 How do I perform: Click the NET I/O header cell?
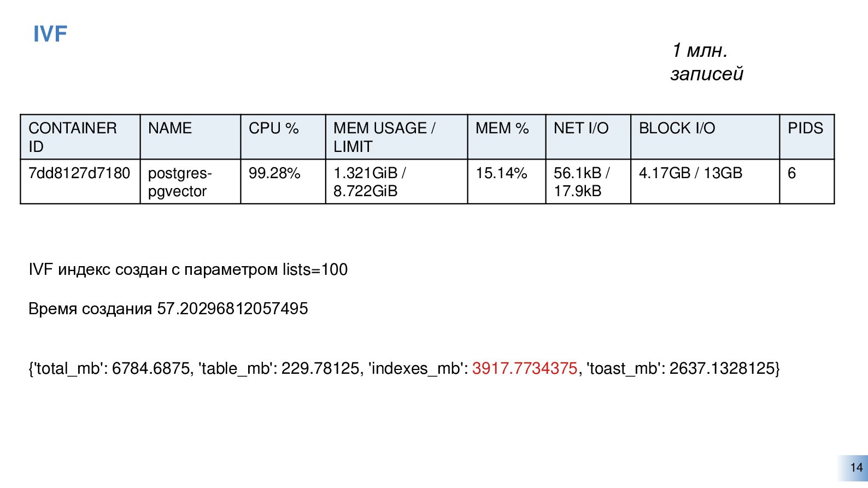coord(588,137)
